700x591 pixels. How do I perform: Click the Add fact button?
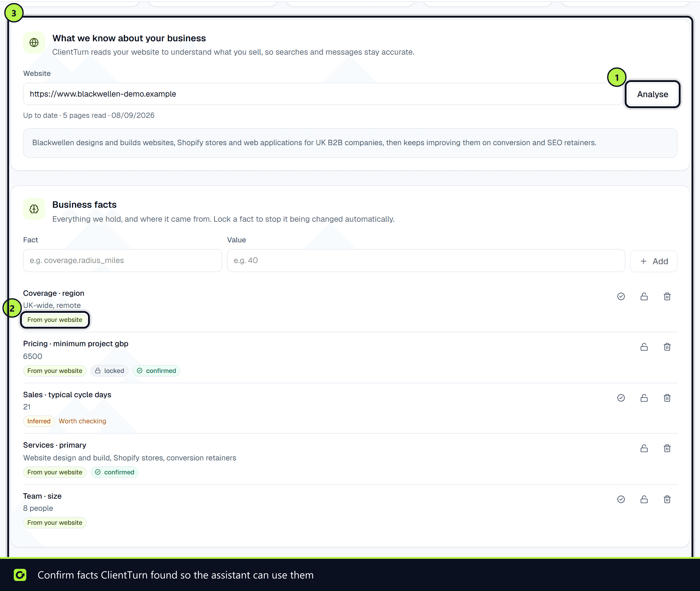654,261
